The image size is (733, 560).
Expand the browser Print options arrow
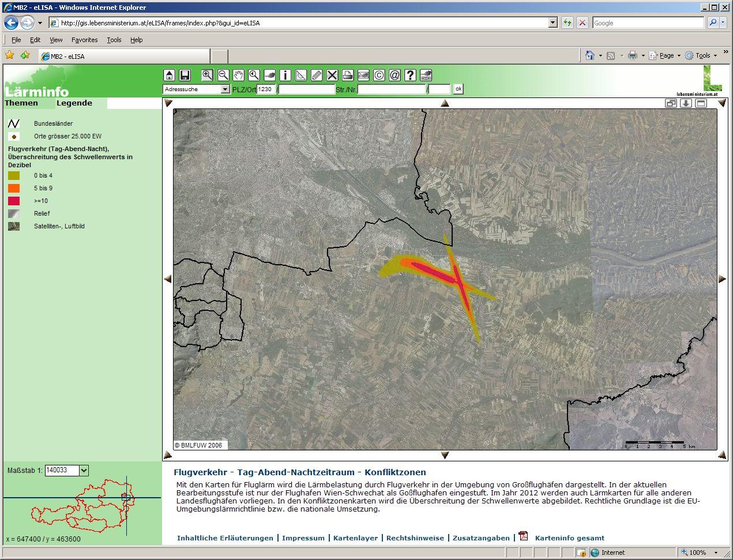pyautogui.click(x=643, y=55)
